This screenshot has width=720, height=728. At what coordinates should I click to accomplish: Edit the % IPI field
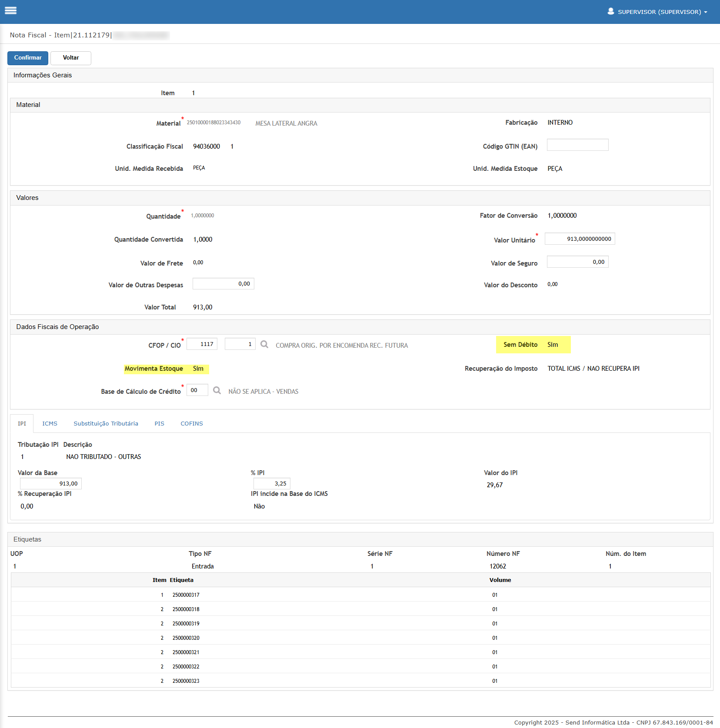coord(272,483)
